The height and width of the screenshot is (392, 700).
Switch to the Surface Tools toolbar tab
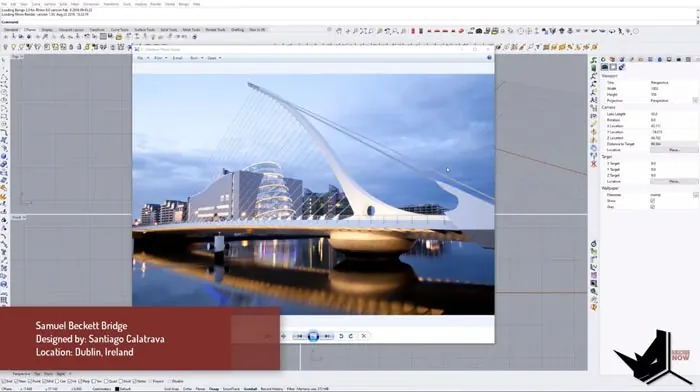pos(145,29)
